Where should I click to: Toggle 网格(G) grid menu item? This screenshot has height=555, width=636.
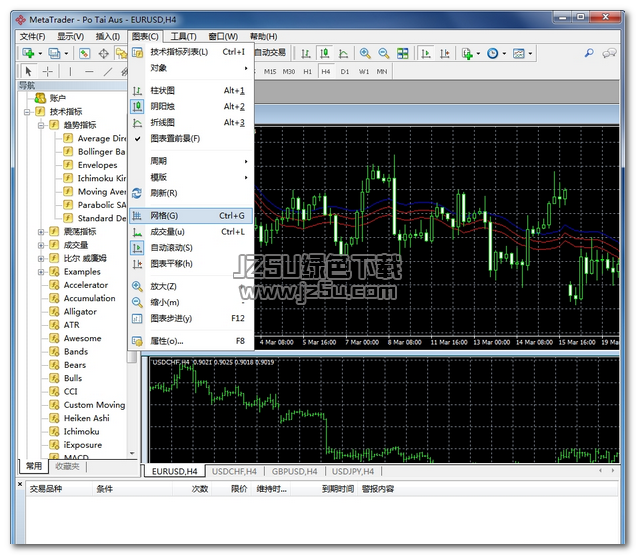pyautogui.click(x=191, y=216)
